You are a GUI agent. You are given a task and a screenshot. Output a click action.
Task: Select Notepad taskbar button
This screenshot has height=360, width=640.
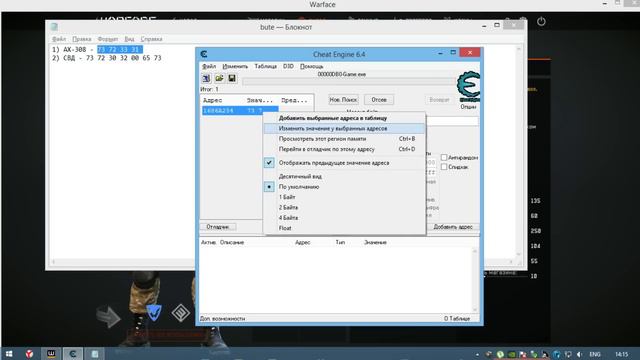point(95,354)
